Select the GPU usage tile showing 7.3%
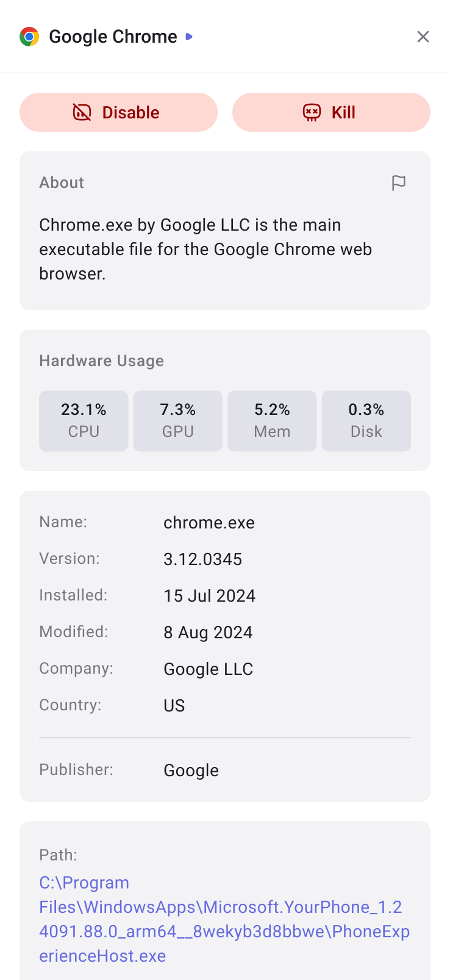This screenshot has width=450, height=980. tap(177, 420)
